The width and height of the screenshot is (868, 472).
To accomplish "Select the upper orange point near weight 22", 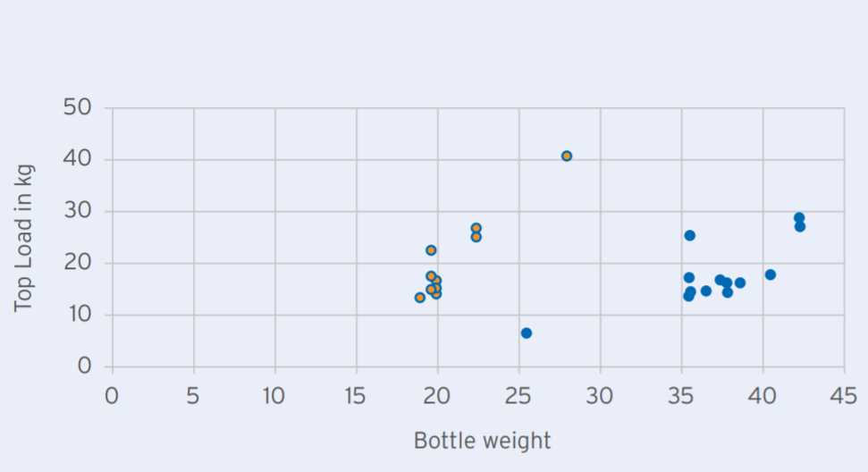I will click(476, 228).
